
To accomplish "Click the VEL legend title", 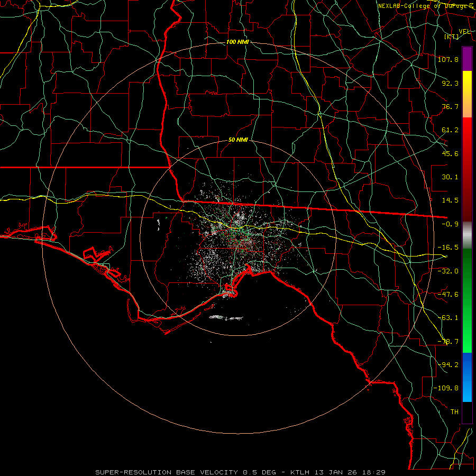I will (464, 32).
